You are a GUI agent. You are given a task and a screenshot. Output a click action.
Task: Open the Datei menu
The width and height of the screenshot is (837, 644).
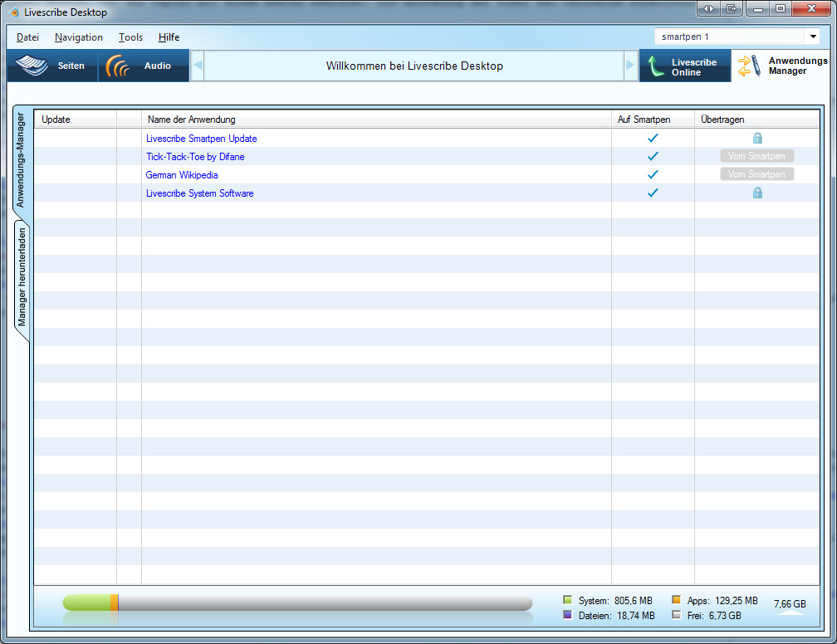tap(27, 37)
